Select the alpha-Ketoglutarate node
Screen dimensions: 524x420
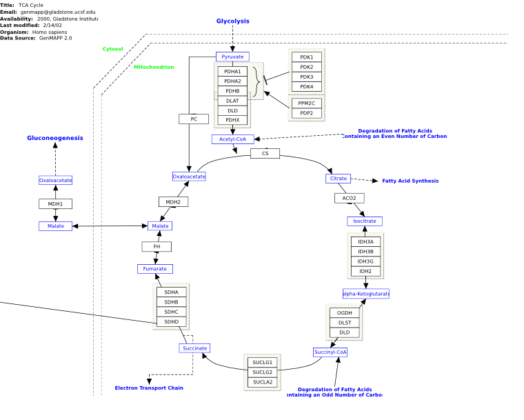pos(366,294)
